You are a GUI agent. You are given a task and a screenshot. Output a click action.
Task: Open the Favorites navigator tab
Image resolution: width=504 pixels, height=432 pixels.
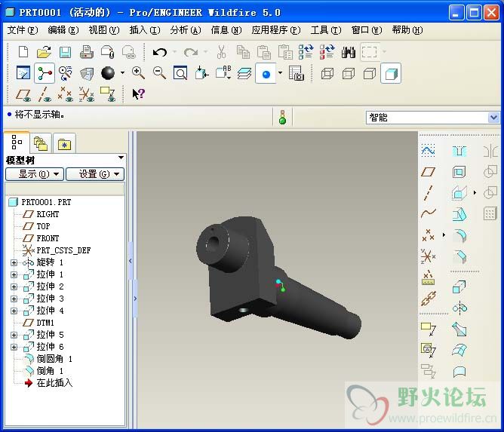coord(64,143)
